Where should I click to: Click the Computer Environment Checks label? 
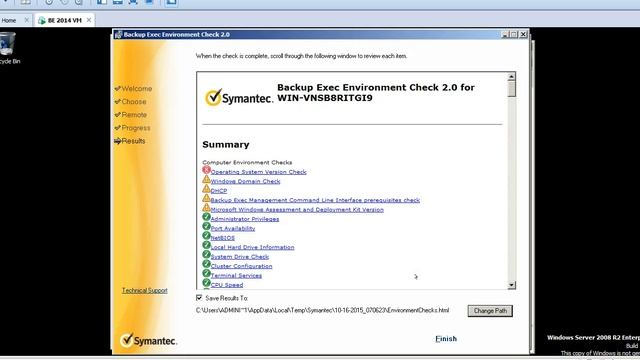[x=247, y=162]
